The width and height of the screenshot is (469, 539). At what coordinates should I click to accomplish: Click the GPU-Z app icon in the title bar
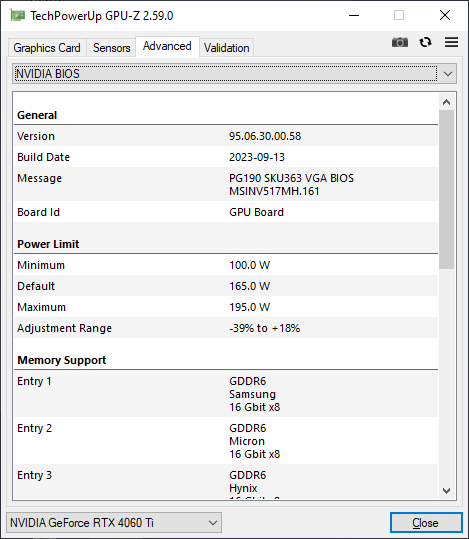click(x=18, y=15)
